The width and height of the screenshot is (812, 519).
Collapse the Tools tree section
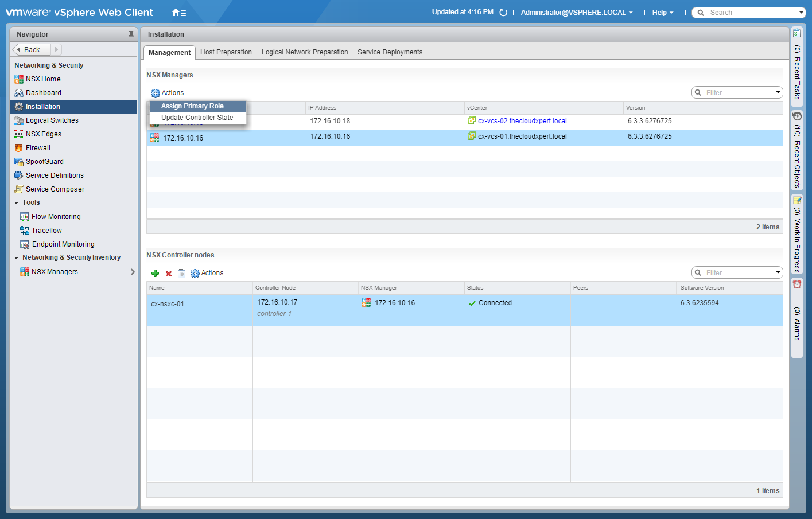pyautogui.click(x=17, y=203)
